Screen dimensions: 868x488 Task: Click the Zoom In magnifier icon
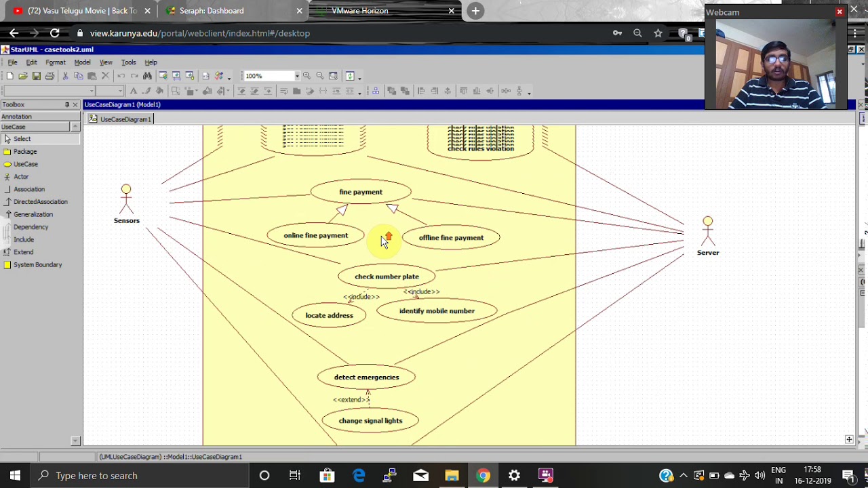click(307, 76)
